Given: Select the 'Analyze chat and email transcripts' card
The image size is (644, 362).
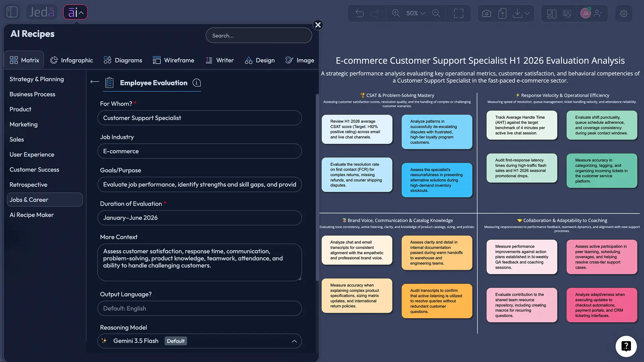Looking at the screenshot, I should tap(357, 250).
